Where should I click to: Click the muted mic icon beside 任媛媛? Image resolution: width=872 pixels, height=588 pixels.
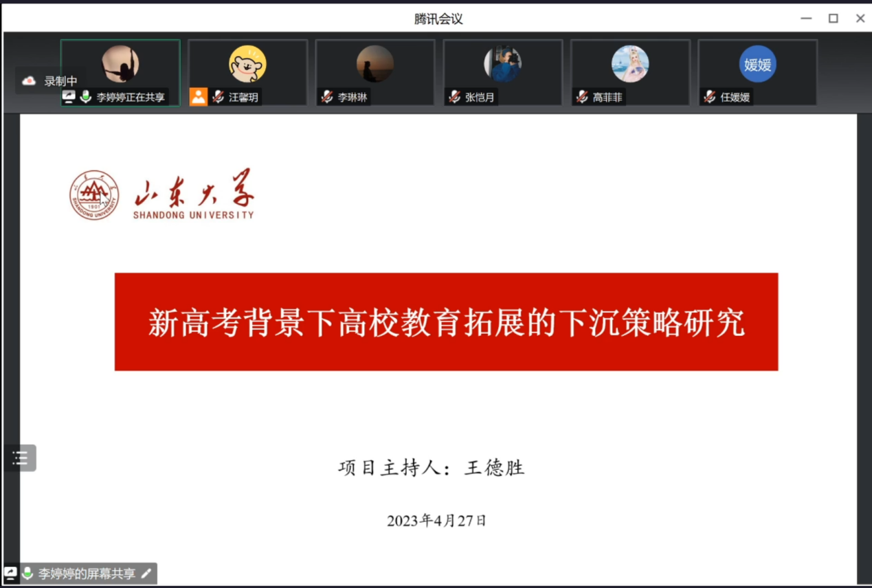[709, 97]
